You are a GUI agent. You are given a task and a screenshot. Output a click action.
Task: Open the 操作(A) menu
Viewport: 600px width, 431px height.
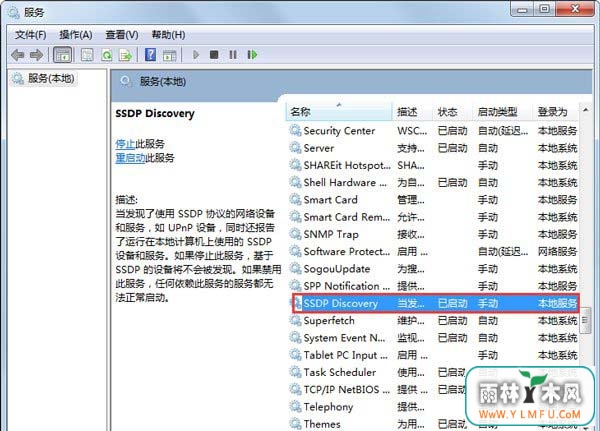pos(76,35)
